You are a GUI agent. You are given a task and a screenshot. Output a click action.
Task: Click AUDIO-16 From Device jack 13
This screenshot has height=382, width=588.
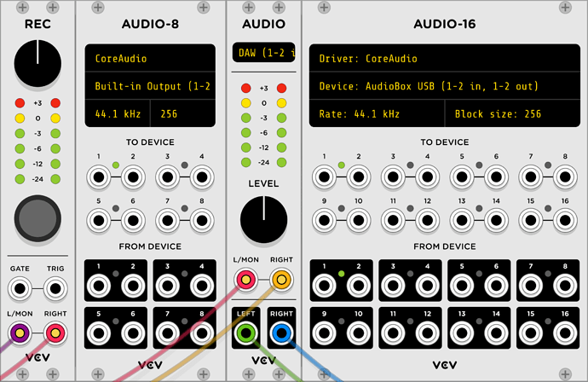pyautogui.click(x=462, y=333)
